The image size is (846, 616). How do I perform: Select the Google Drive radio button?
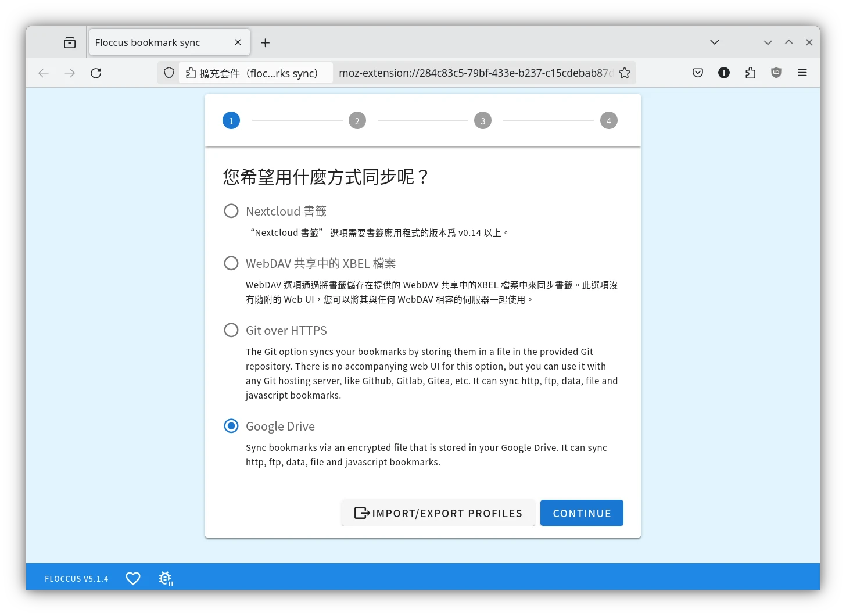click(231, 426)
